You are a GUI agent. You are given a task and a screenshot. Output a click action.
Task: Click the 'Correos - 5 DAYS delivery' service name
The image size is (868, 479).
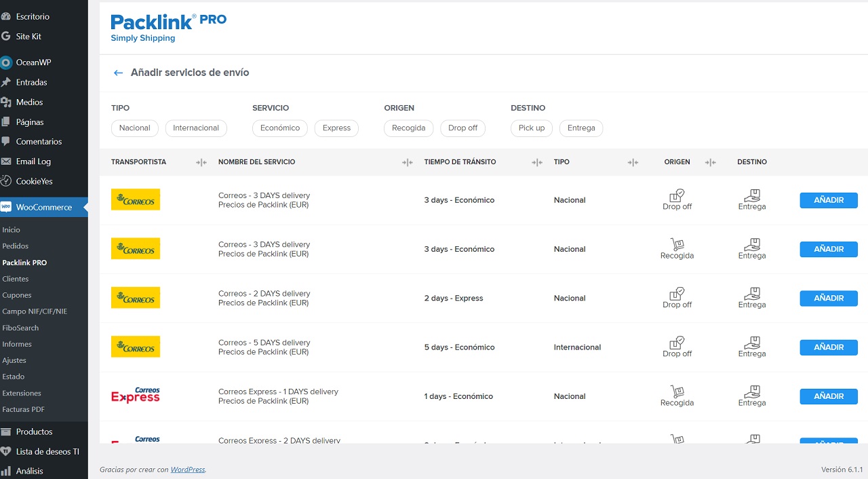point(264,343)
